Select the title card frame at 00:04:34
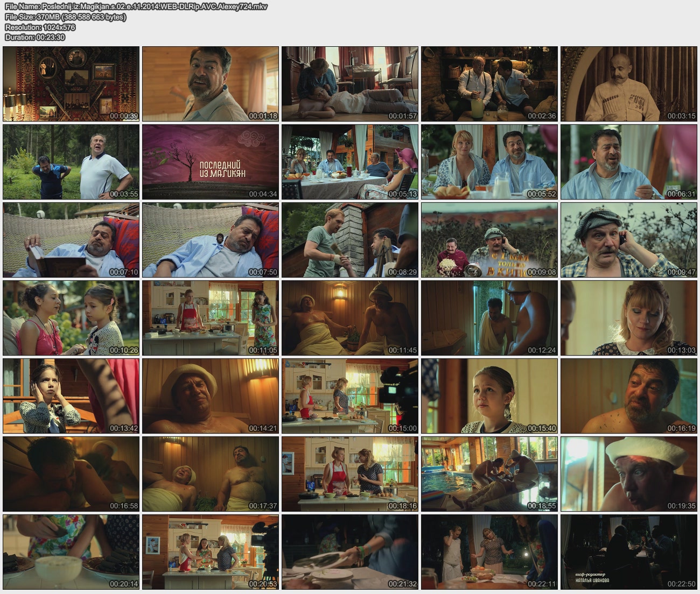 [211, 162]
